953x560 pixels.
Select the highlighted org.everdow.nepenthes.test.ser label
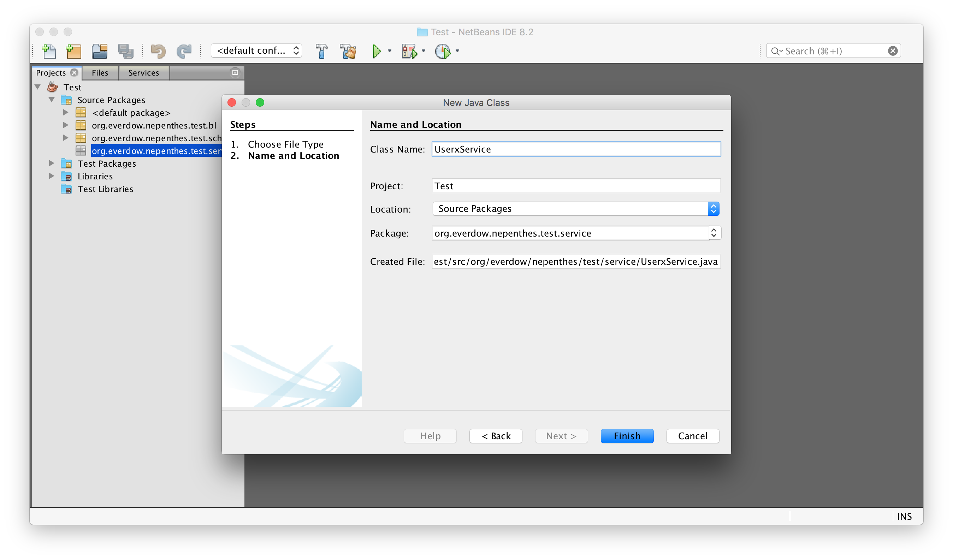pos(156,150)
